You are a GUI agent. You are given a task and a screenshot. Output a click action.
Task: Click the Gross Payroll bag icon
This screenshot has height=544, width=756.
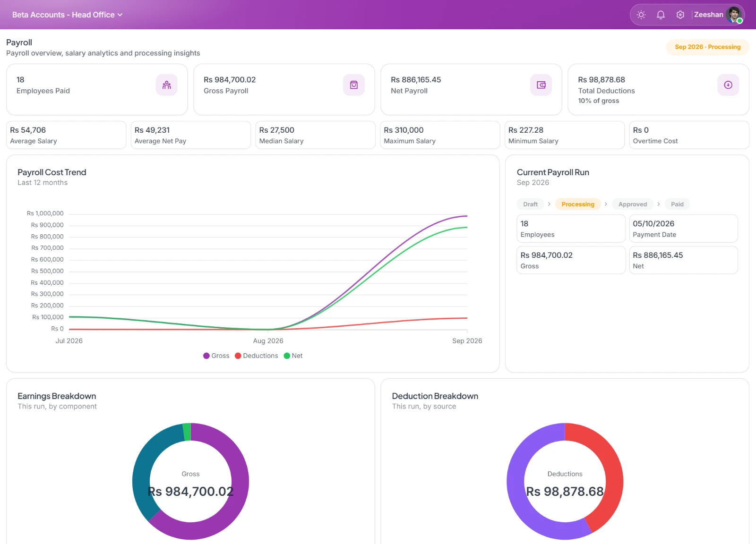point(354,85)
